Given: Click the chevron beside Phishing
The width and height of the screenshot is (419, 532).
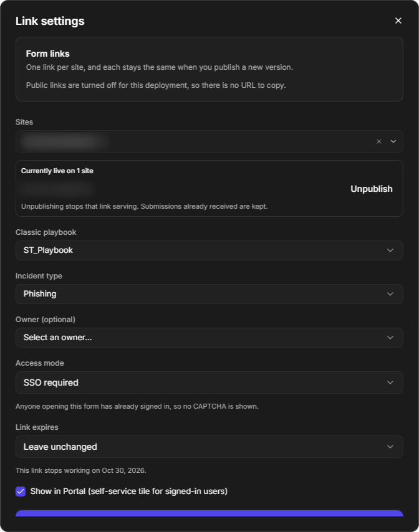Looking at the screenshot, I should [x=390, y=294].
